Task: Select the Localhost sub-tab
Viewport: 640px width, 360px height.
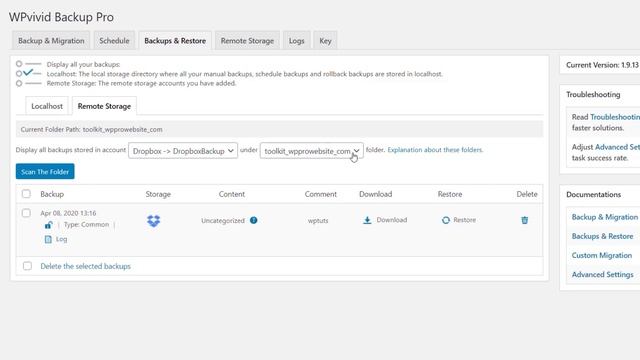Action: (47, 106)
